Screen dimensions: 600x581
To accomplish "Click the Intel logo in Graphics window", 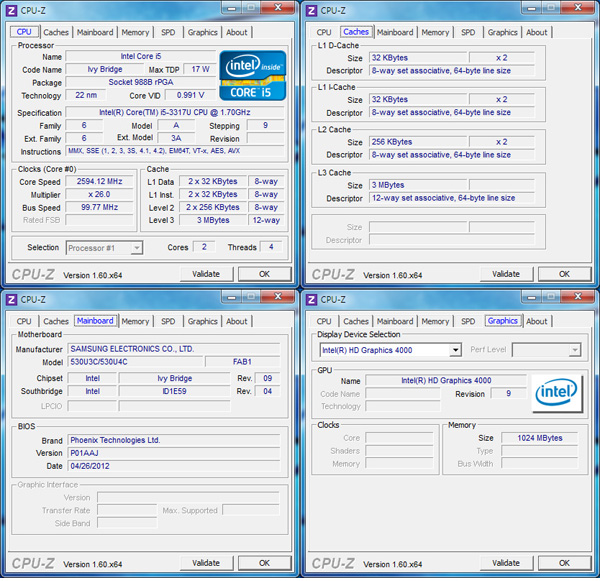I will coord(557,393).
